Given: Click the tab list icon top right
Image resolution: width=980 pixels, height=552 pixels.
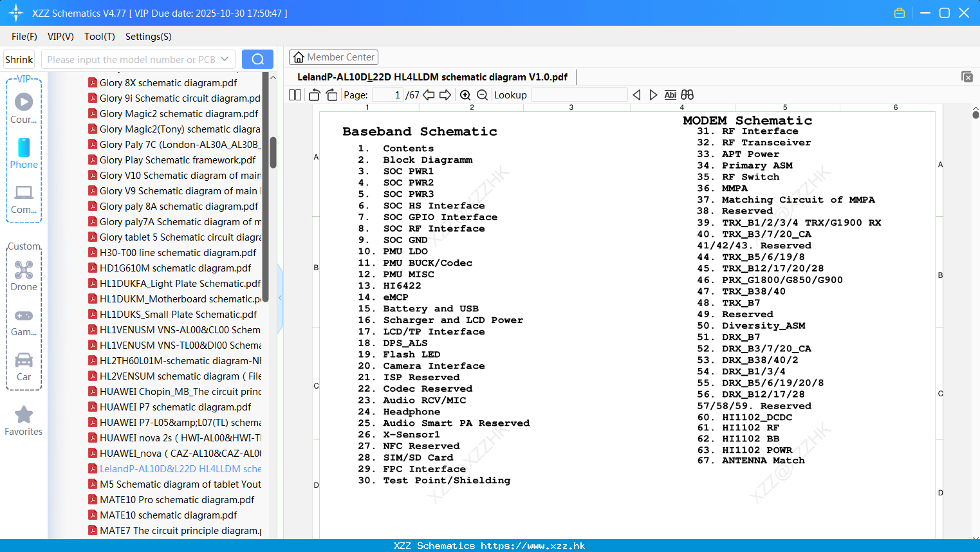Looking at the screenshot, I should point(967,77).
